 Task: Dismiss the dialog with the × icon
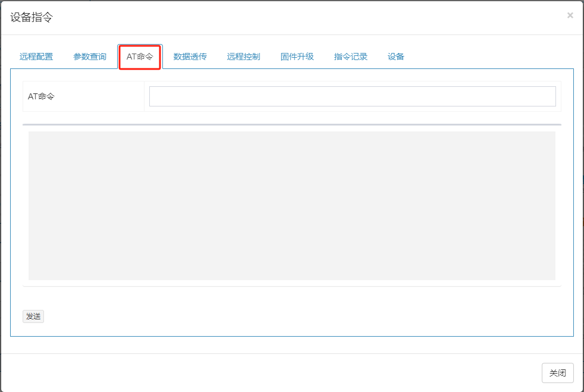click(570, 15)
